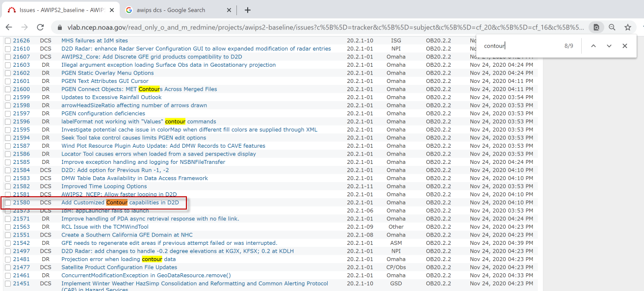Click 'GSD' cell in row 21451
The height and width of the screenshot is (291, 644).
396,284
